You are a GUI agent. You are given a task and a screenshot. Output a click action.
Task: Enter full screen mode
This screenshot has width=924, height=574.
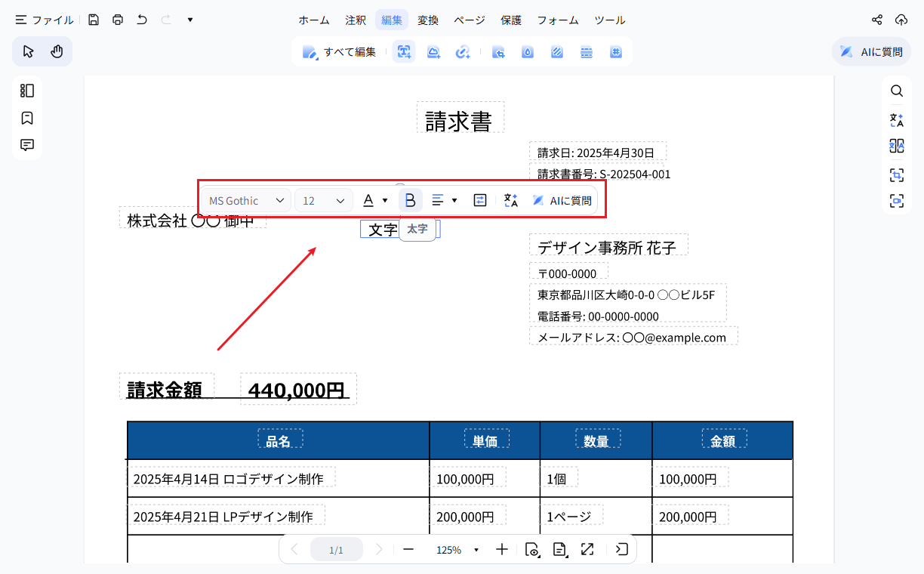pyautogui.click(x=587, y=550)
